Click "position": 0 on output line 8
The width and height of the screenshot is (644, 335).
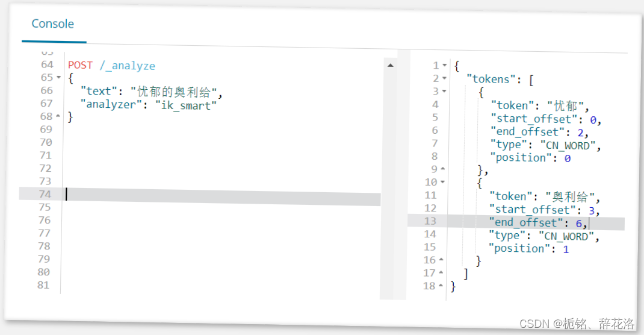(x=530, y=158)
